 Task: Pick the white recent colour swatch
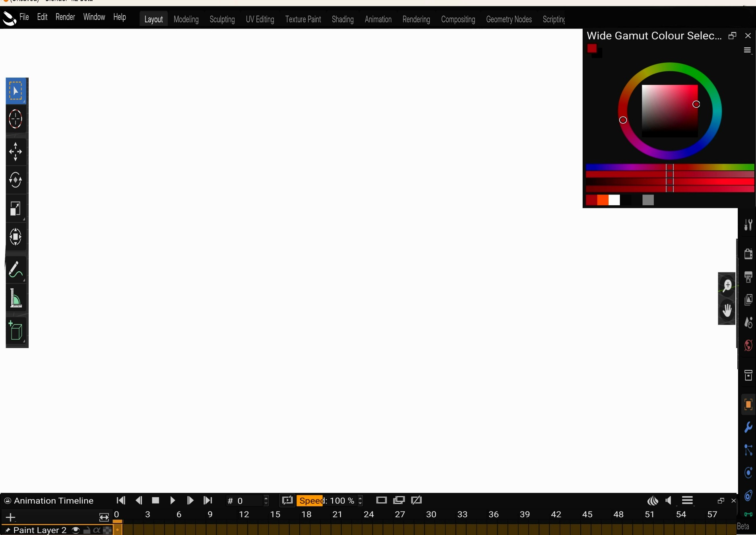(614, 200)
